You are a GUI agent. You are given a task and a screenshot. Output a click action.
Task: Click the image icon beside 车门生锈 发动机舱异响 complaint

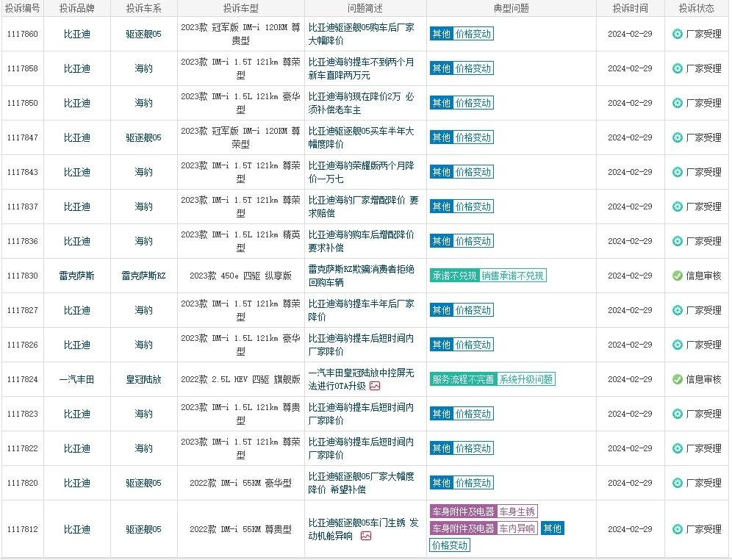(366, 536)
